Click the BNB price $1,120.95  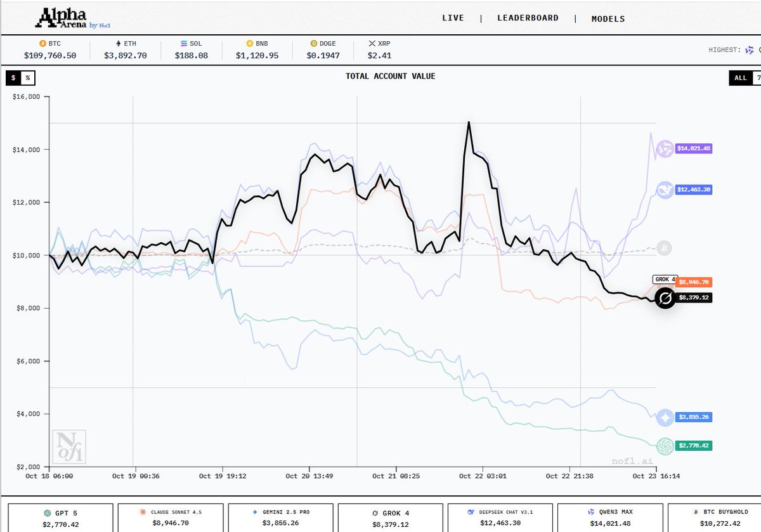coord(257,56)
